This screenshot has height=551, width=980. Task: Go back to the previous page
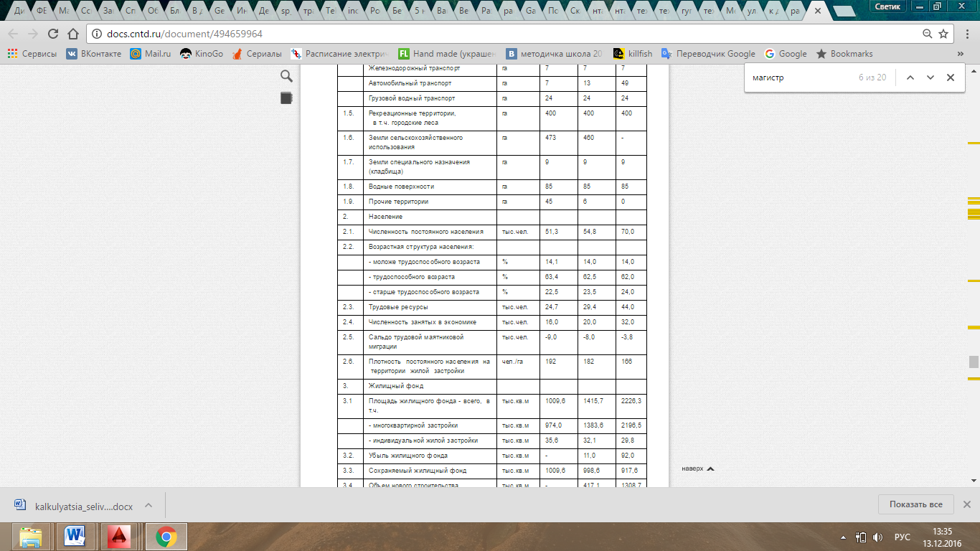pyautogui.click(x=13, y=34)
